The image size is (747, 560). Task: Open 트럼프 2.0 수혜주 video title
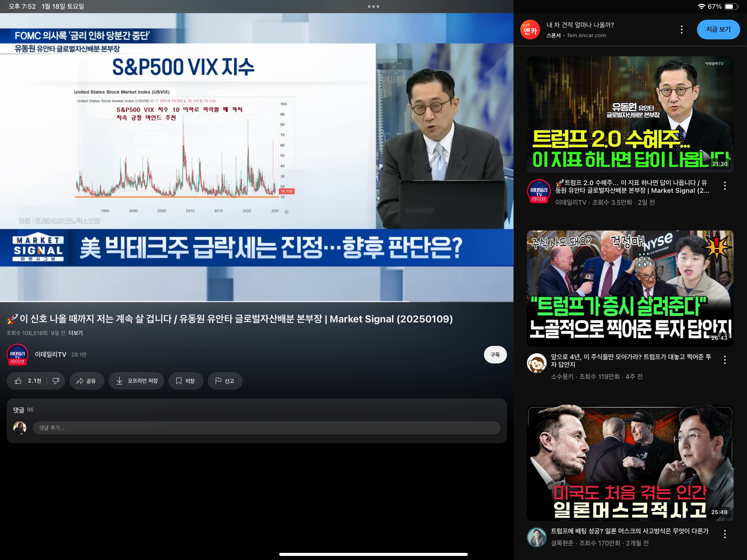[632, 186]
